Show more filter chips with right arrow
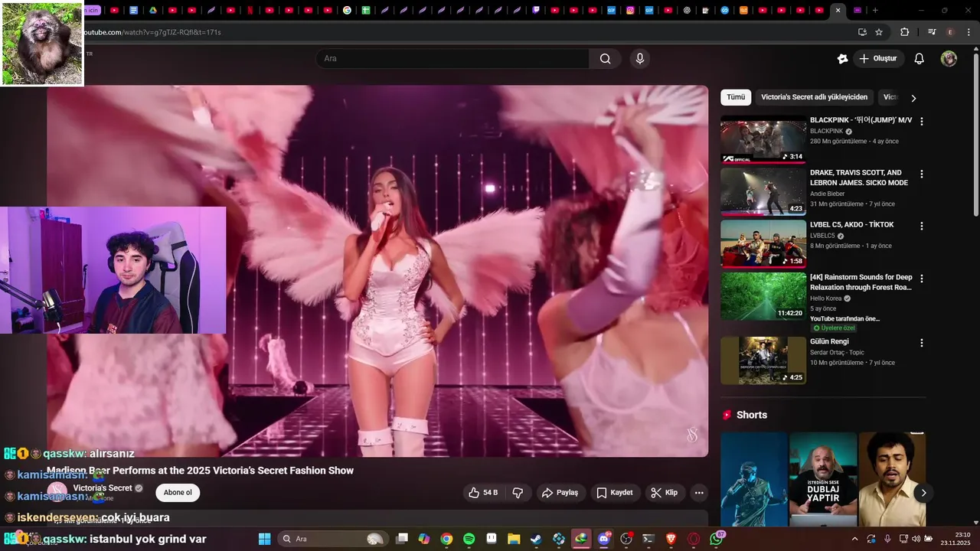The image size is (980, 551). (x=913, y=98)
